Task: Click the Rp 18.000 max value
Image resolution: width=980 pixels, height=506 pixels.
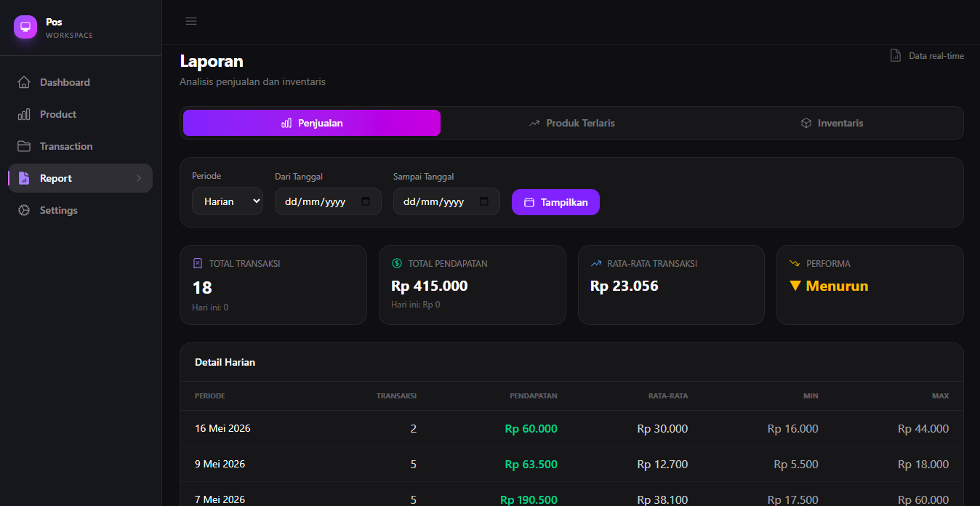Action: [923, 465]
